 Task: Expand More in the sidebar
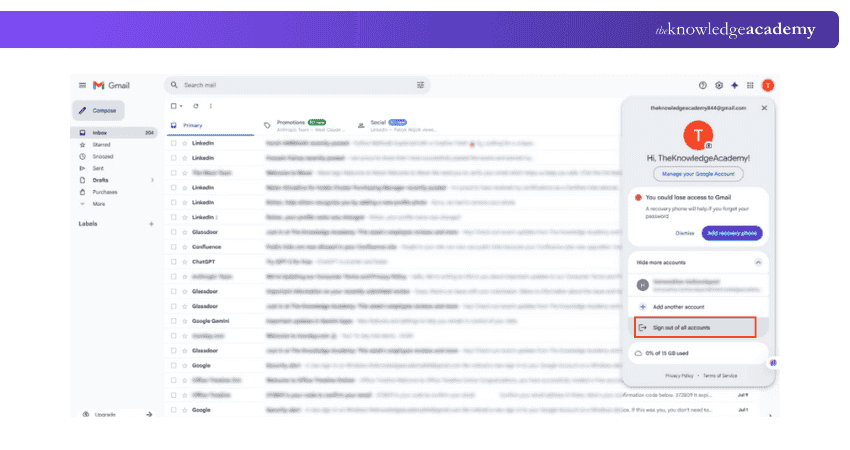(x=99, y=204)
